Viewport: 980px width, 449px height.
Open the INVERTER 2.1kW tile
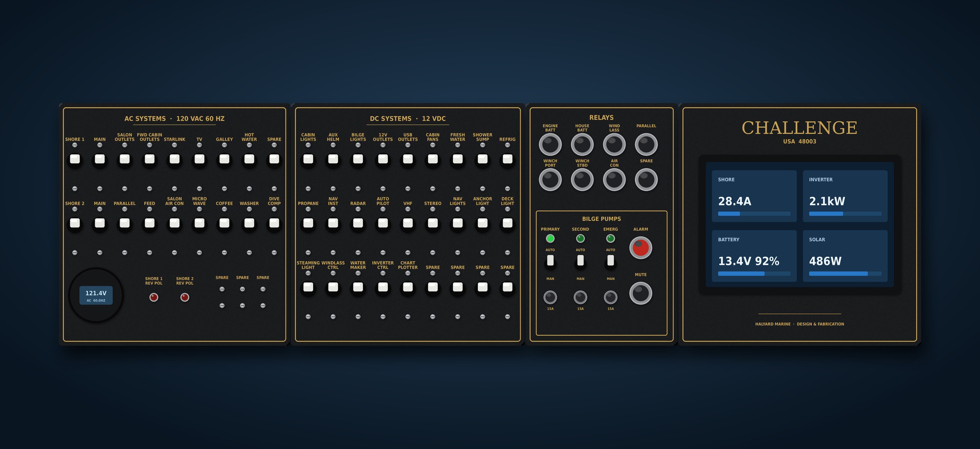click(x=845, y=196)
